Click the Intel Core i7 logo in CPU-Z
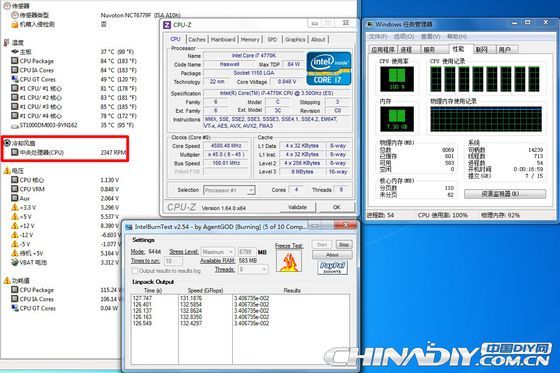The width and height of the screenshot is (560, 373). tap(329, 69)
